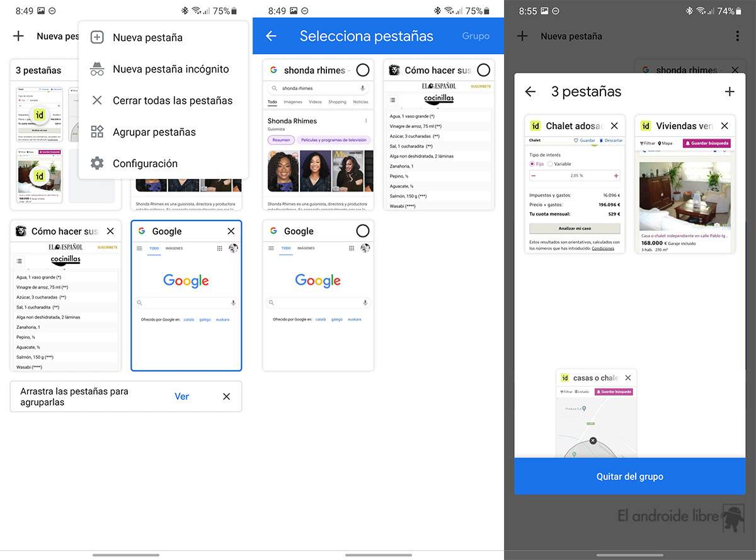Tap the Grupo button in blue header
The height and width of the screenshot is (560, 756).
pyautogui.click(x=476, y=36)
